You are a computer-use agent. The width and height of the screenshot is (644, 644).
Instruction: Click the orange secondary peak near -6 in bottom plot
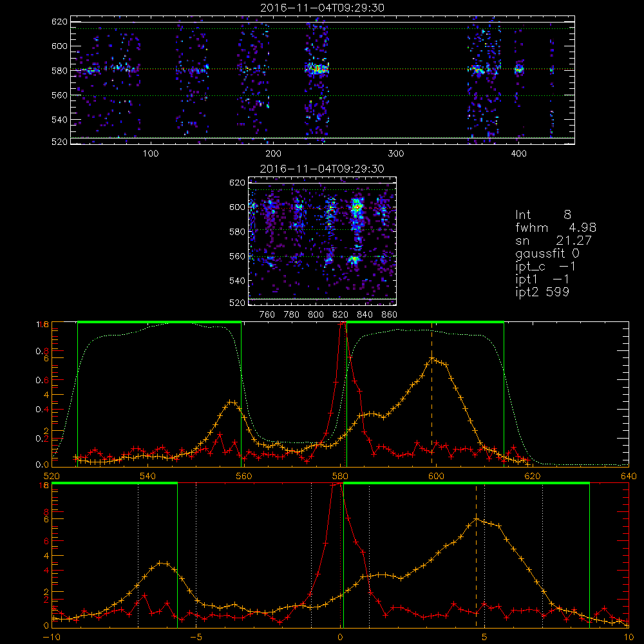coord(163,563)
